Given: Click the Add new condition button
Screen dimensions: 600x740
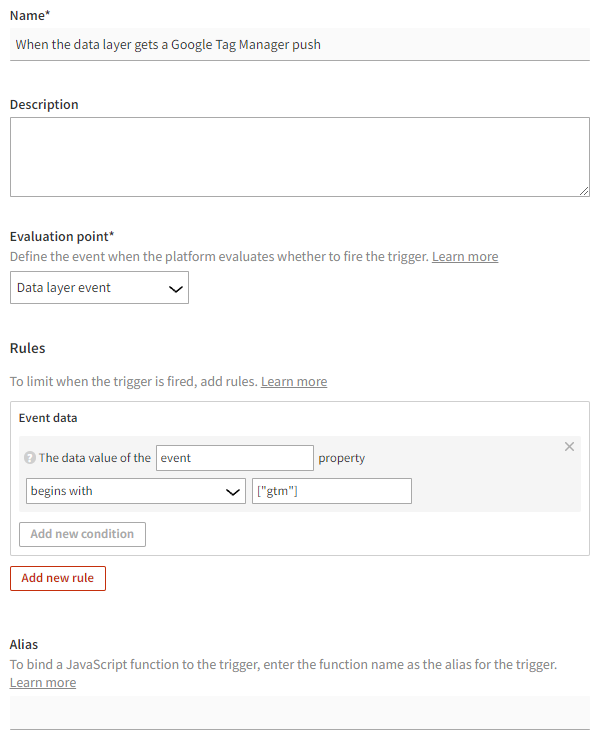Looking at the screenshot, I should (x=82, y=534).
